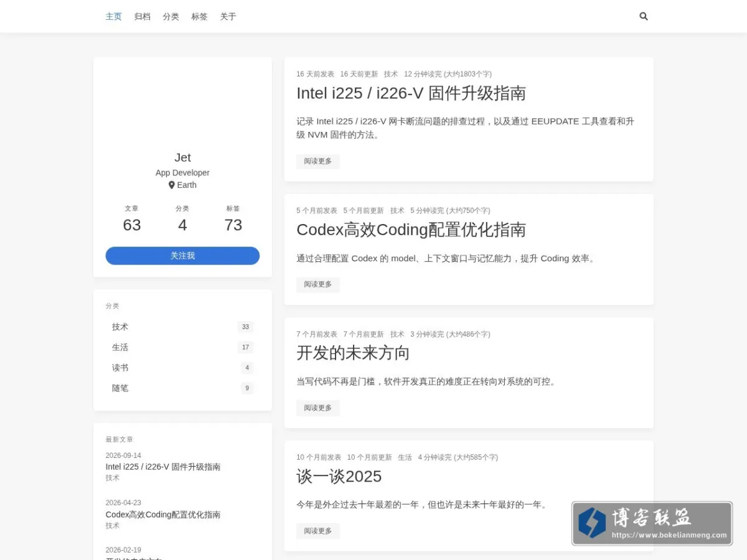Click the 33 badge beside 技术
This screenshot has width=747, height=560.
point(245,327)
